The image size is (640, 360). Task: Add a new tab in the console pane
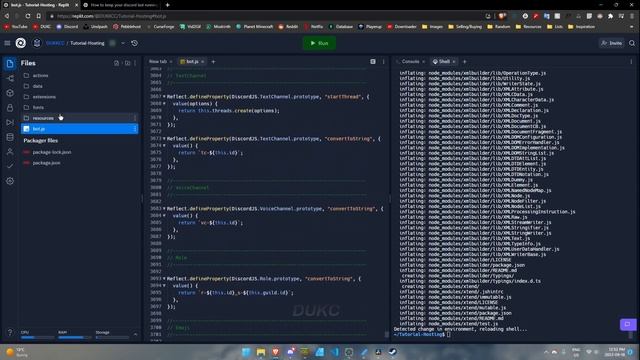464,62
